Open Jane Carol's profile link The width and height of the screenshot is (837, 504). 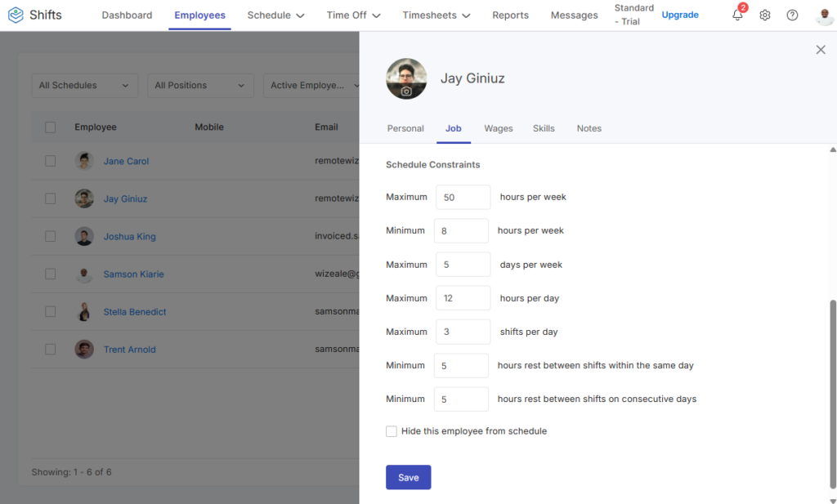126,161
